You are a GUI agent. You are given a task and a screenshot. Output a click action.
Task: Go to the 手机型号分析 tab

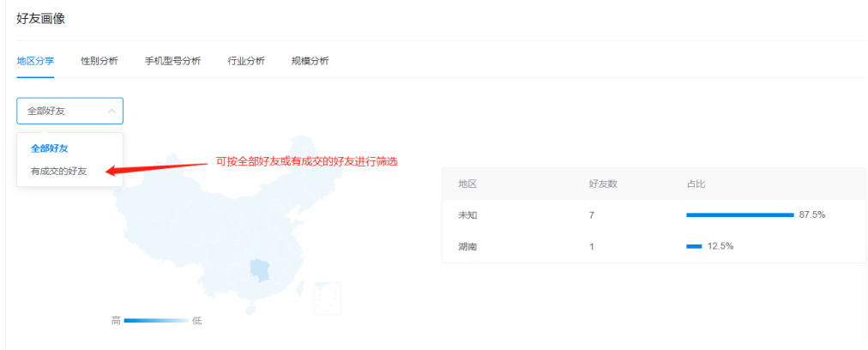172,61
